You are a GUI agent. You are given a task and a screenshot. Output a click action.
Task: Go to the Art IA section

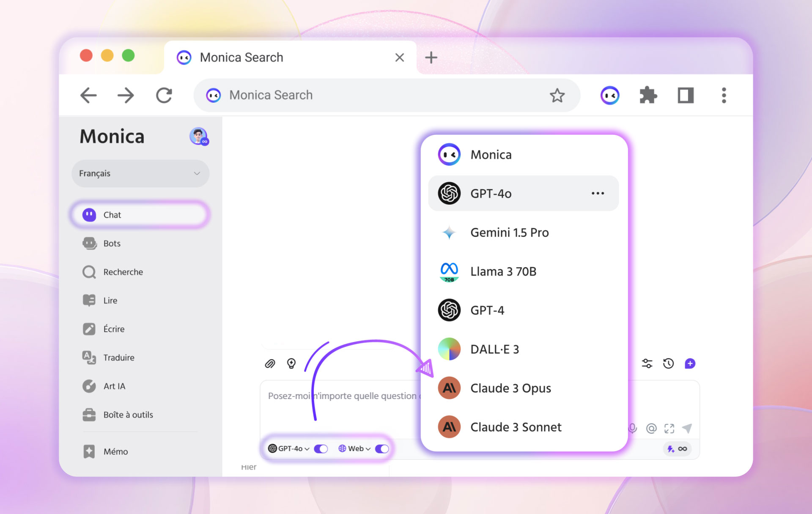(x=114, y=386)
